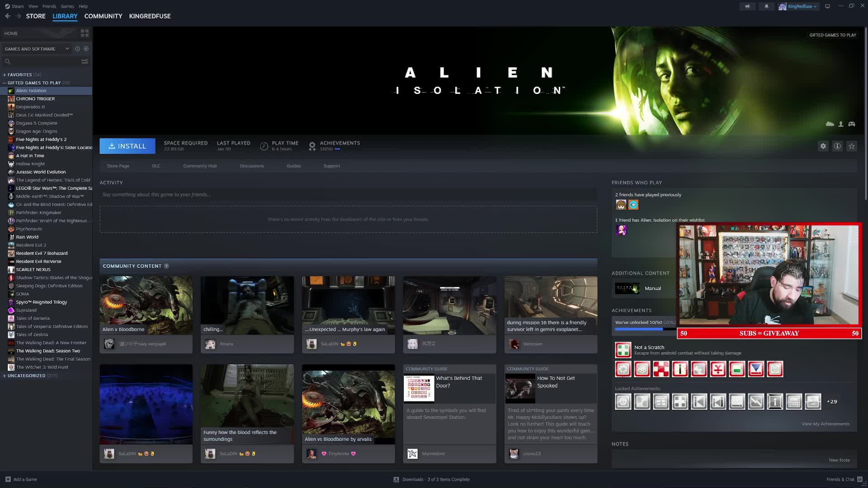Click the Install button
Image resolution: width=868 pixels, height=488 pixels.
tap(127, 146)
